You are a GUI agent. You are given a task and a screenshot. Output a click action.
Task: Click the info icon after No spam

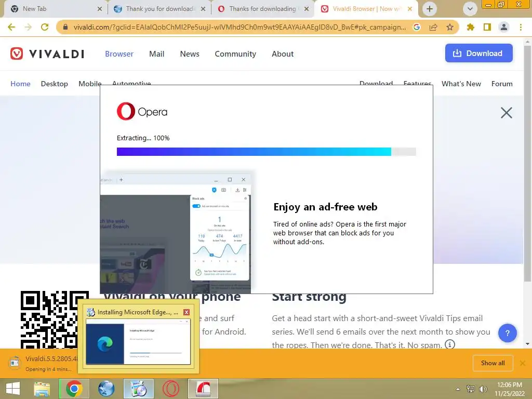[449, 344]
